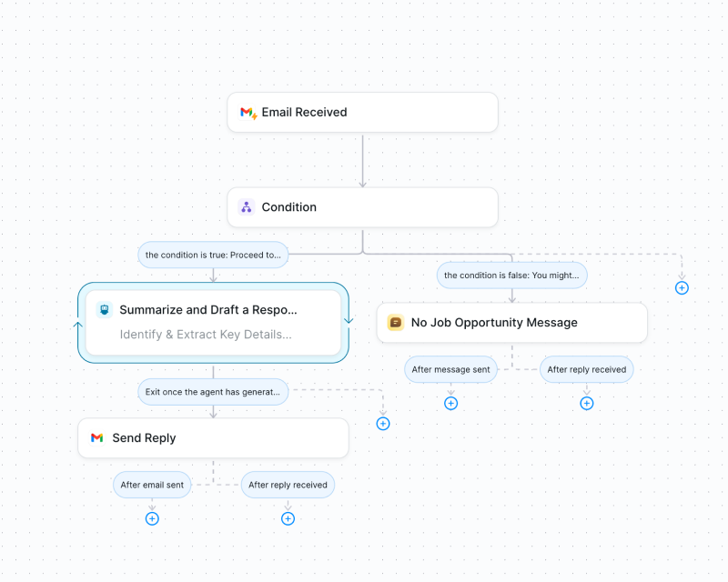Click the plus button below After email sent

(152, 518)
